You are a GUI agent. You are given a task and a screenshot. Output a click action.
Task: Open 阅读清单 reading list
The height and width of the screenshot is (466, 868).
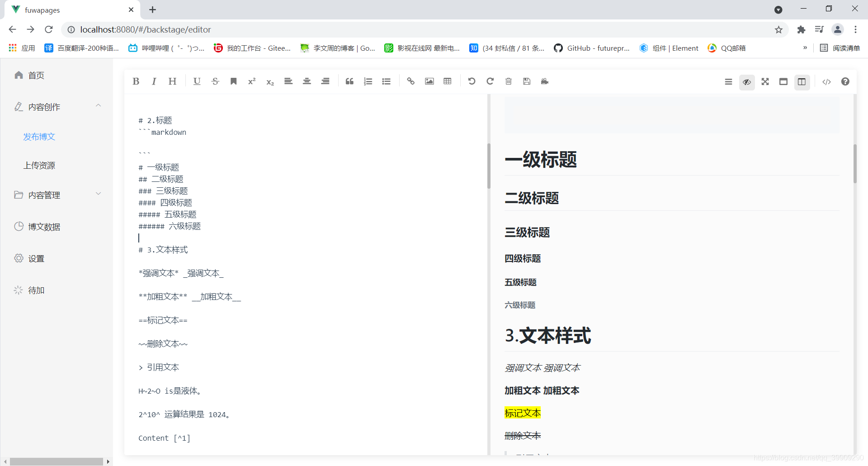840,48
